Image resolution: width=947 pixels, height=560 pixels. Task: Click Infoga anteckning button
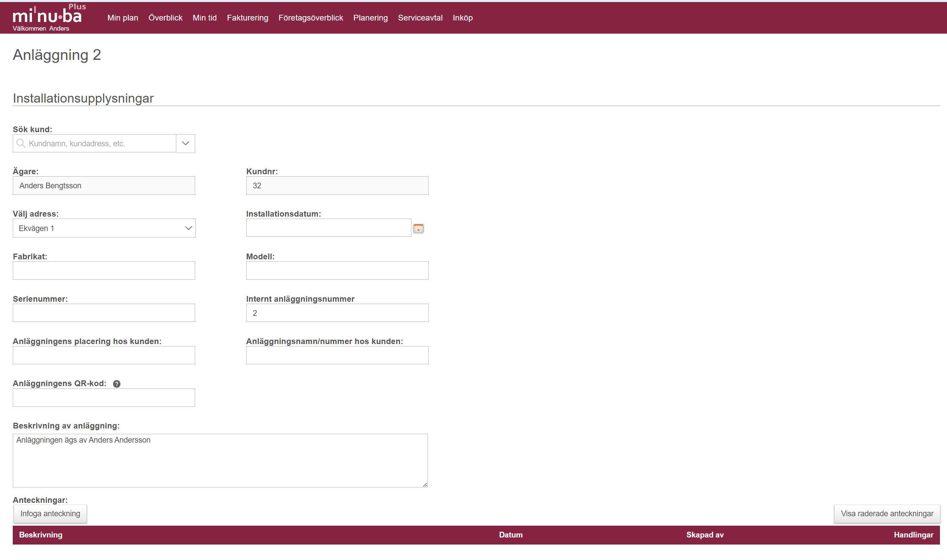pos(50,514)
